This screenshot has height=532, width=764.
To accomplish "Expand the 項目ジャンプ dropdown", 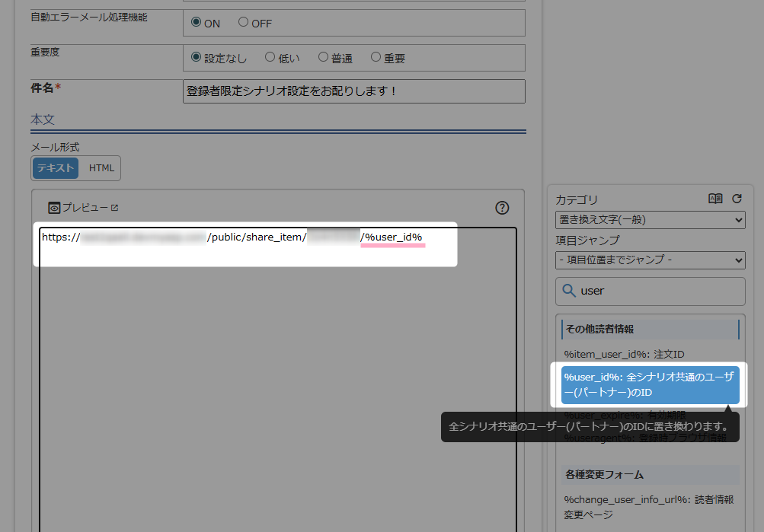I will coord(650,260).
